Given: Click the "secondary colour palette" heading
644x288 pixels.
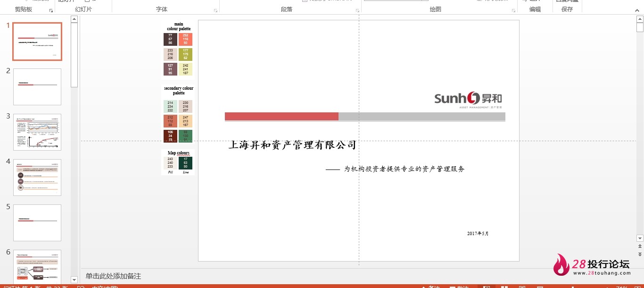Looking at the screenshot, I should click(x=179, y=91).
